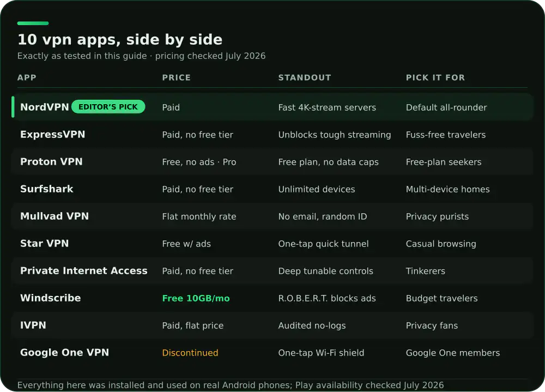This screenshot has height=392, width=545.
Task: Select the IVPN app name
Action: (x=33, y=325)
